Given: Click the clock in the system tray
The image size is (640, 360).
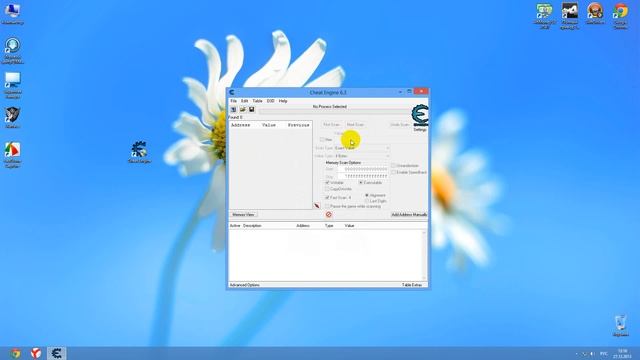Looking at the screenshot, I should [x=622, y=353].
